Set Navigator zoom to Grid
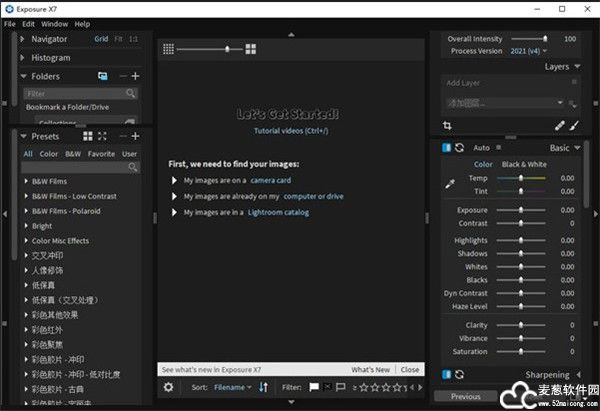Viewport: 600px width, 411px height. coord(101,39)
